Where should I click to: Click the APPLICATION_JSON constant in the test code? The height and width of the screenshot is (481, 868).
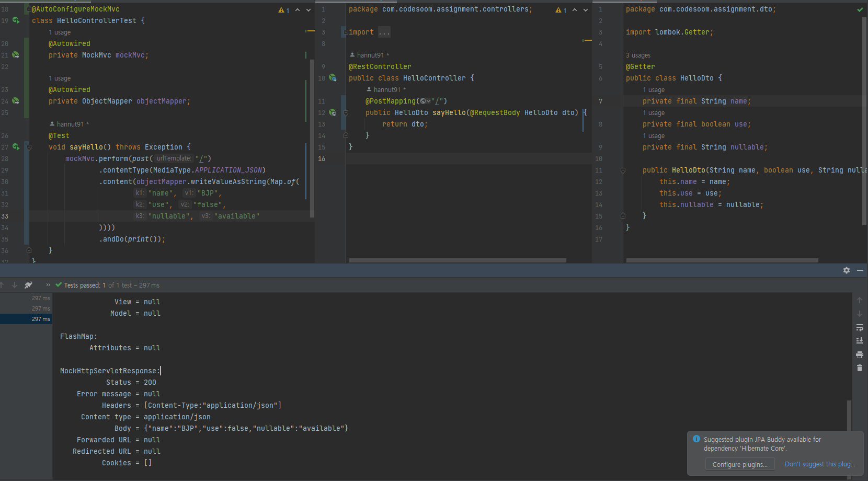pyautogui.click(x=229, y=170)
